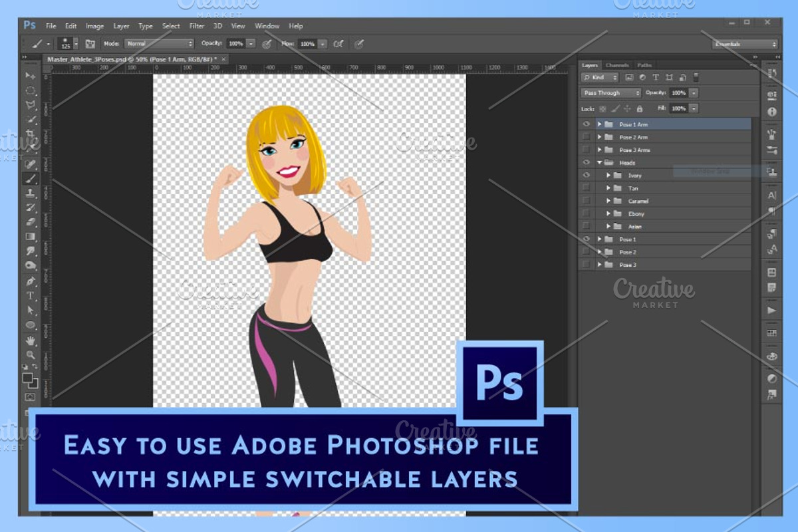Select the Path Selection tool
The image size is (798, 532).
point(31,310)
